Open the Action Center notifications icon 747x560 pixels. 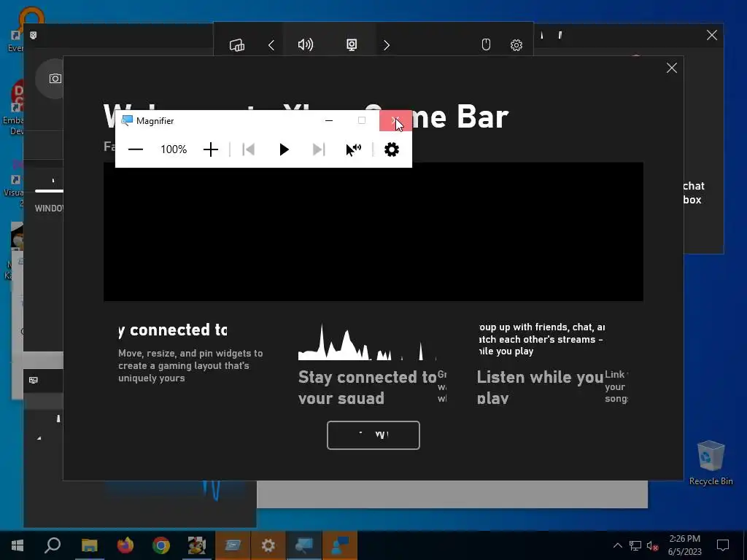(723, 545)
